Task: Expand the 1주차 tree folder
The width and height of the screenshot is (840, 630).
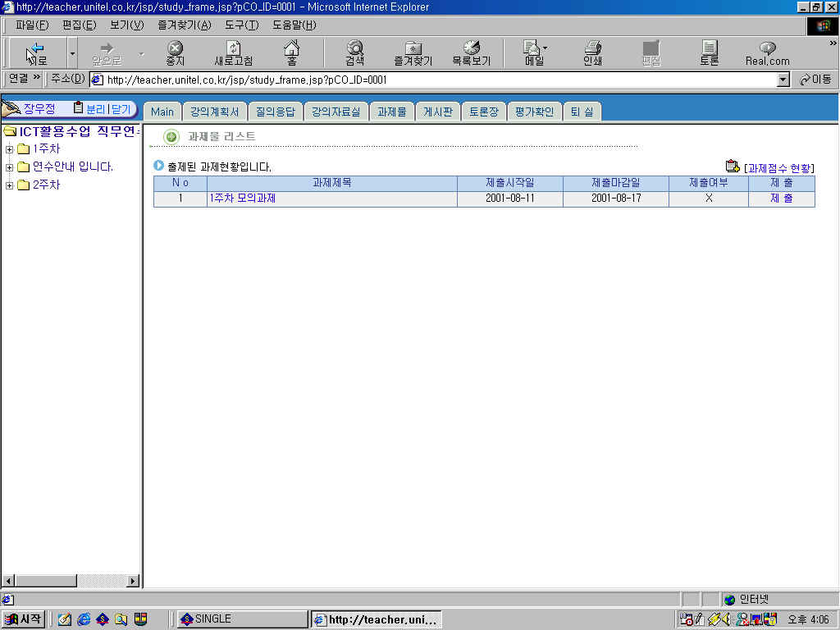Action: tap(10, 149)
